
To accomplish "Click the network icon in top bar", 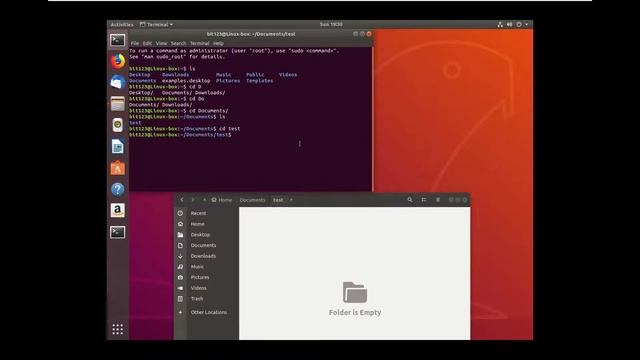I will click(x=500, y=24).
